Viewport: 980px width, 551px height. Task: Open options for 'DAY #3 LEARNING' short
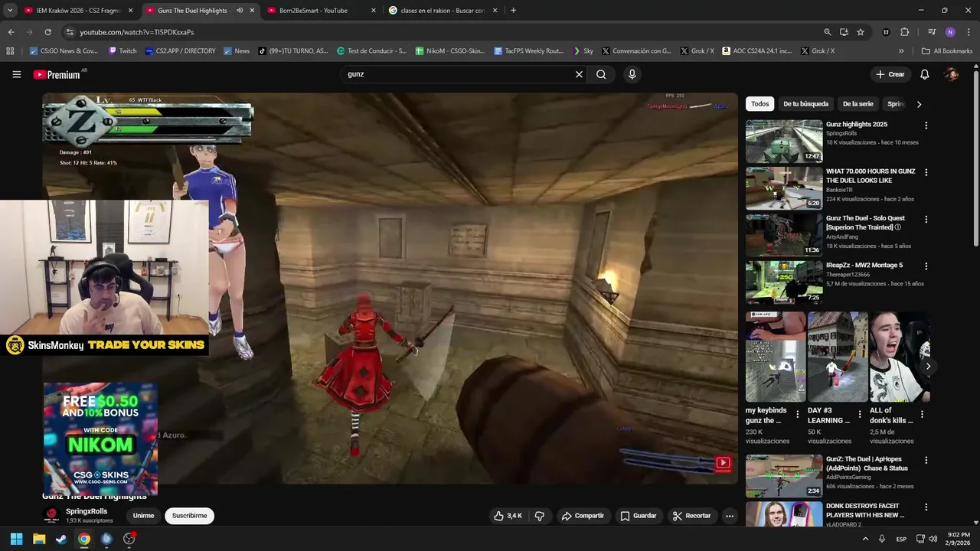click(x=859, y=414)
